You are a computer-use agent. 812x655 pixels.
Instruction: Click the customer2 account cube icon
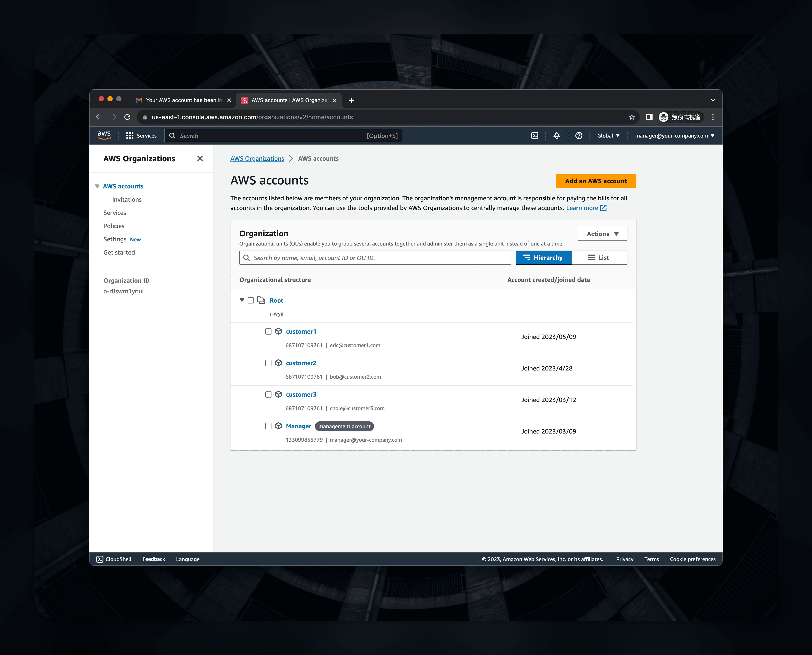278,363
